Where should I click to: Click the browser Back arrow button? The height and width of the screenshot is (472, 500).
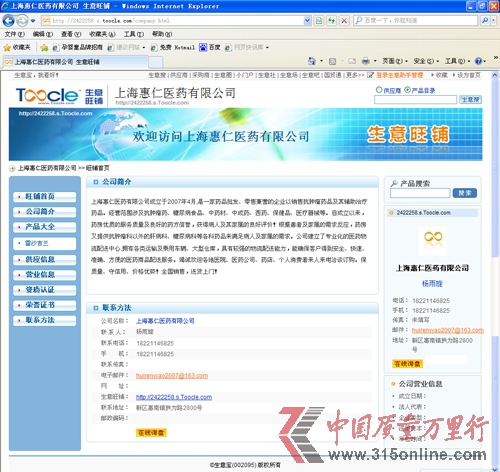coord(8,21)
